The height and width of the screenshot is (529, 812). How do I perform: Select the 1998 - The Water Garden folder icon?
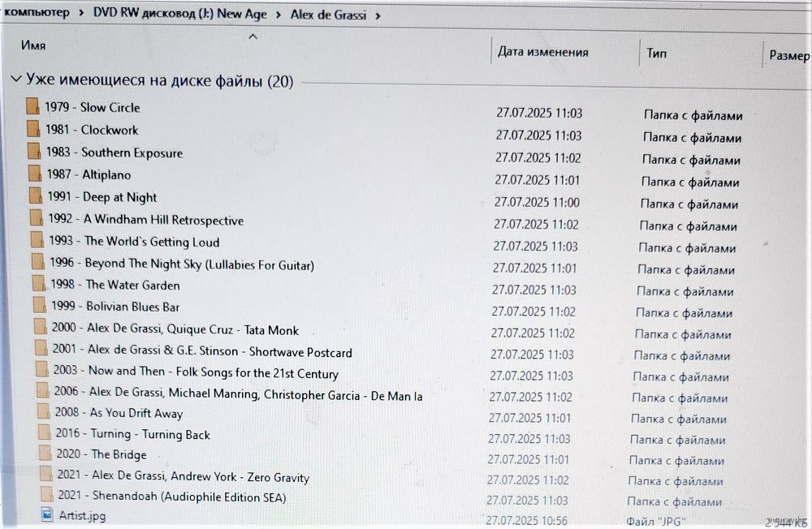tap(38, 284)
